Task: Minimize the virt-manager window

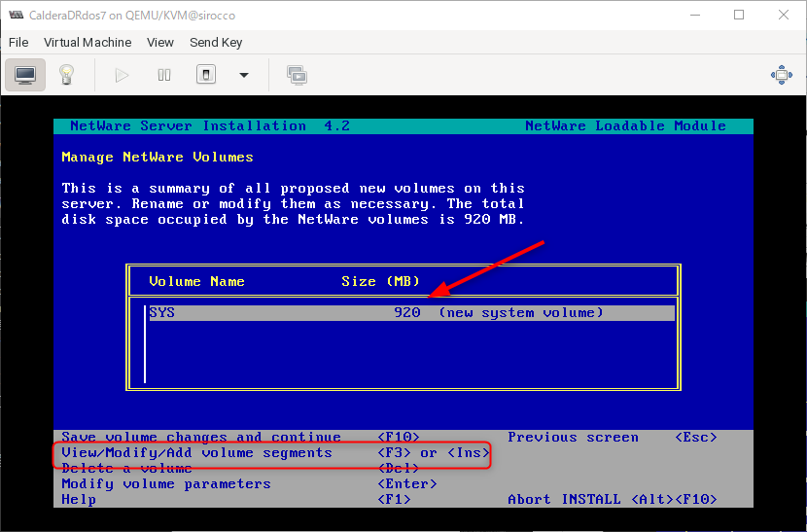Action: (695, 15)
